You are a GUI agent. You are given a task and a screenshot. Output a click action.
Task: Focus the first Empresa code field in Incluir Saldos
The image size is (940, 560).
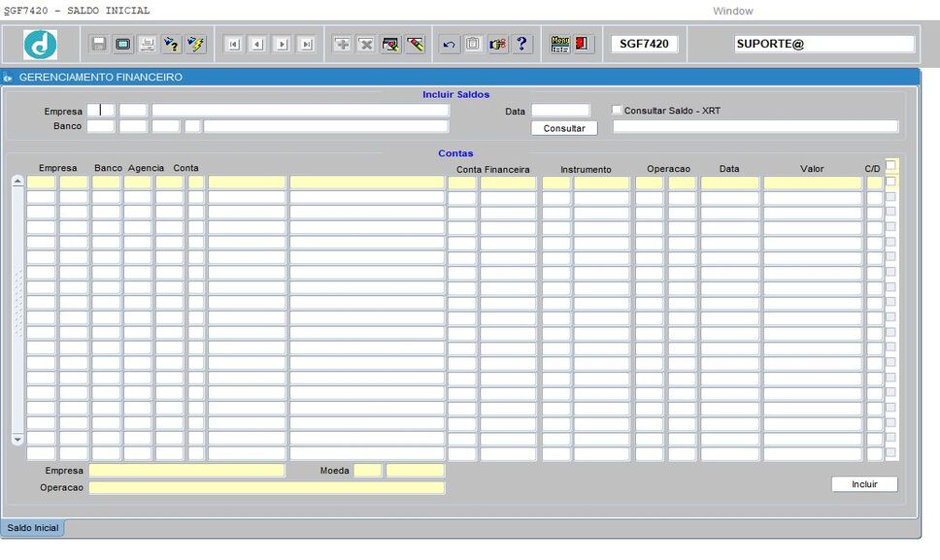point(101,111)
